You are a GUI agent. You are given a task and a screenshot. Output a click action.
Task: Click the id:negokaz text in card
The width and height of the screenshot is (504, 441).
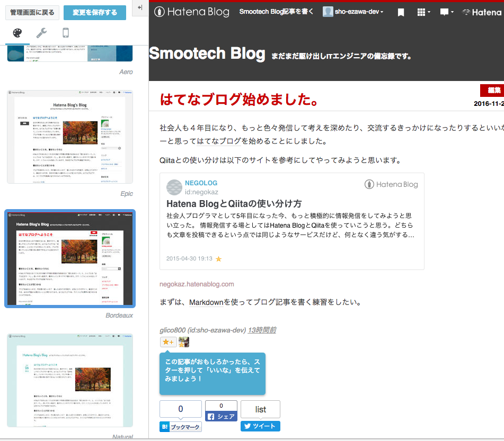point(201,192)
